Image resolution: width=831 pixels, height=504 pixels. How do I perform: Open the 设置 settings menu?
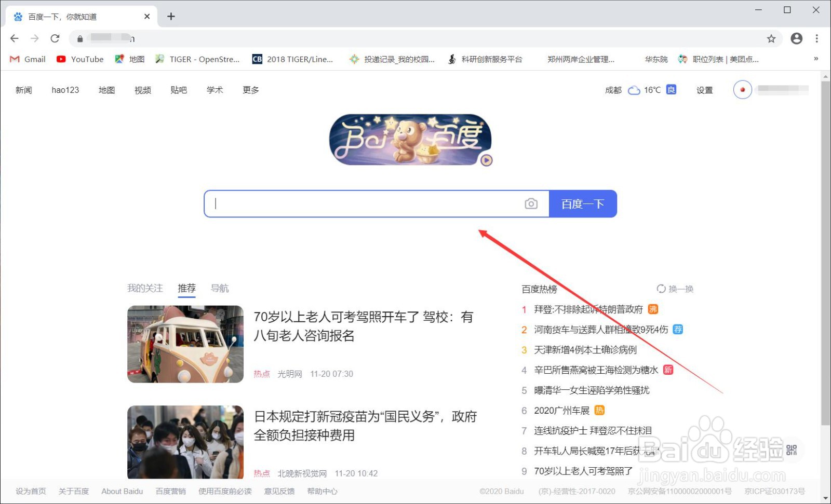[705, 90]
